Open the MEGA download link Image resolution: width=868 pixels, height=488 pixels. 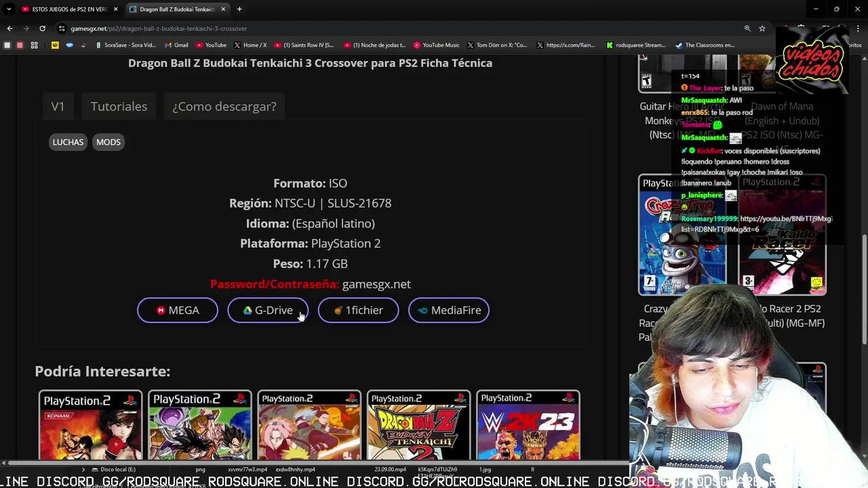point(178,310)
